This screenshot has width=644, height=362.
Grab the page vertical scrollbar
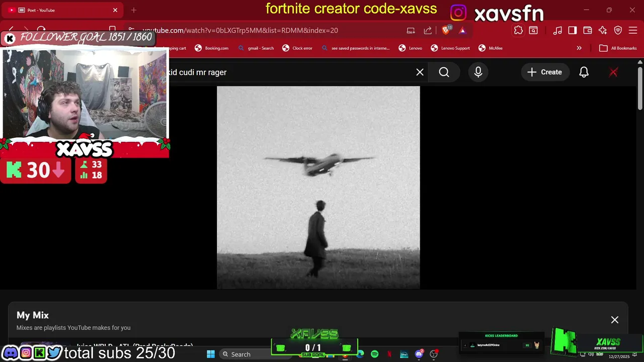point(640,88)
